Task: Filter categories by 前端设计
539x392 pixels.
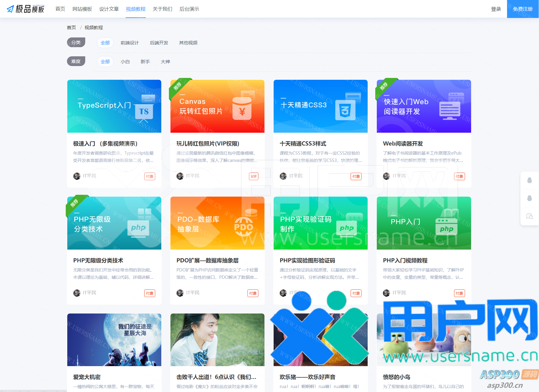Action: click(129, 43)
